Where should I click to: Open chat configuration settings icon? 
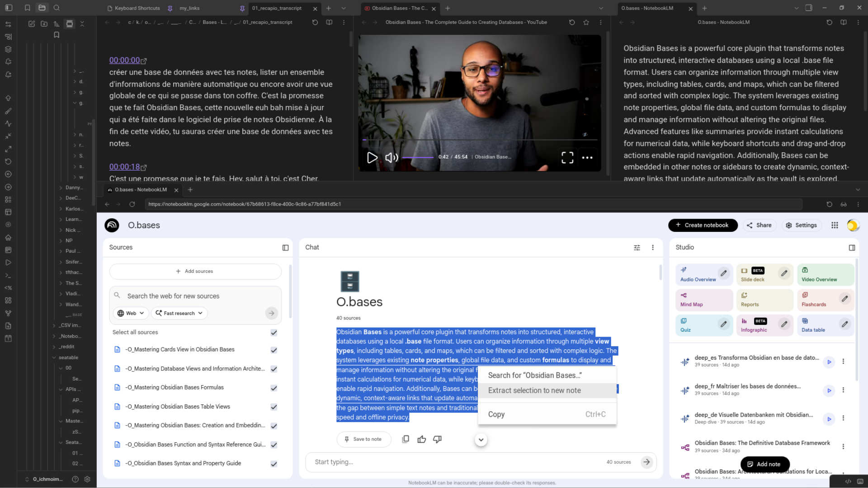(637, 248)
